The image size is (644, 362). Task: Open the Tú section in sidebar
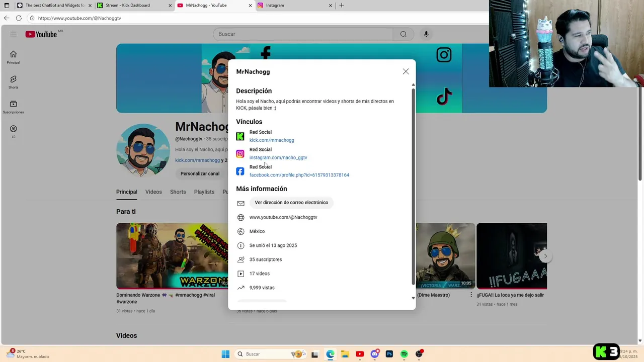click(14, 132)
